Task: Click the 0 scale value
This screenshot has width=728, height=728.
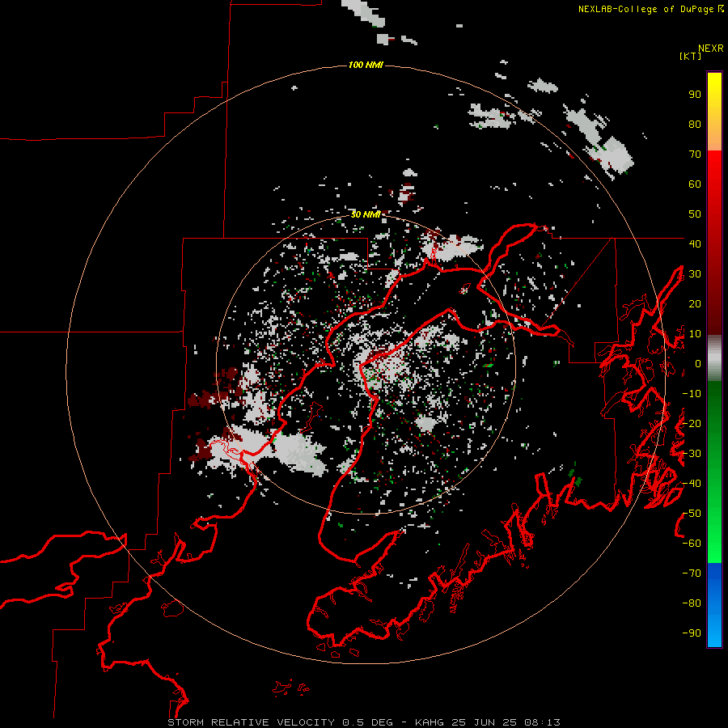Action: tap(698, 364)
